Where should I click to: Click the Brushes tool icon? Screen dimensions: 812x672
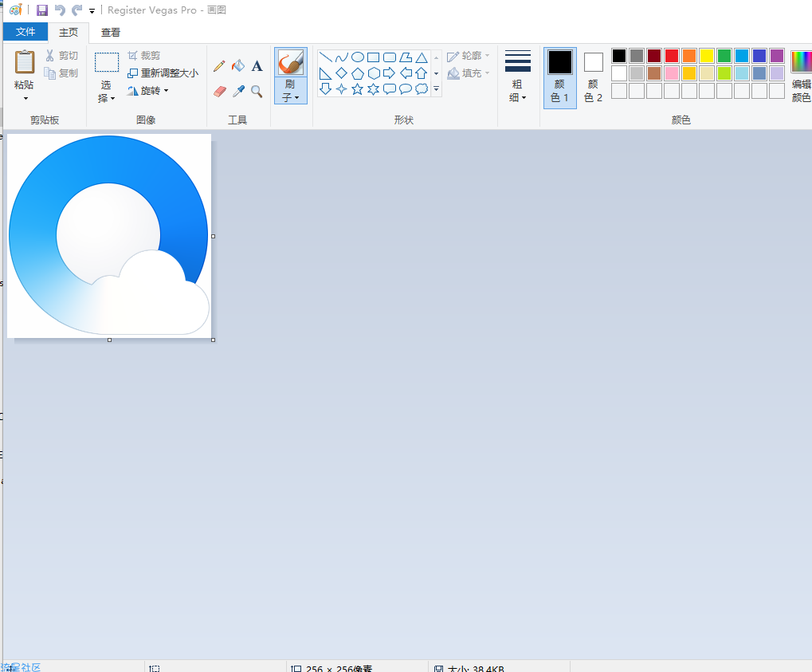pyautogui.click(x=291, y=63)
